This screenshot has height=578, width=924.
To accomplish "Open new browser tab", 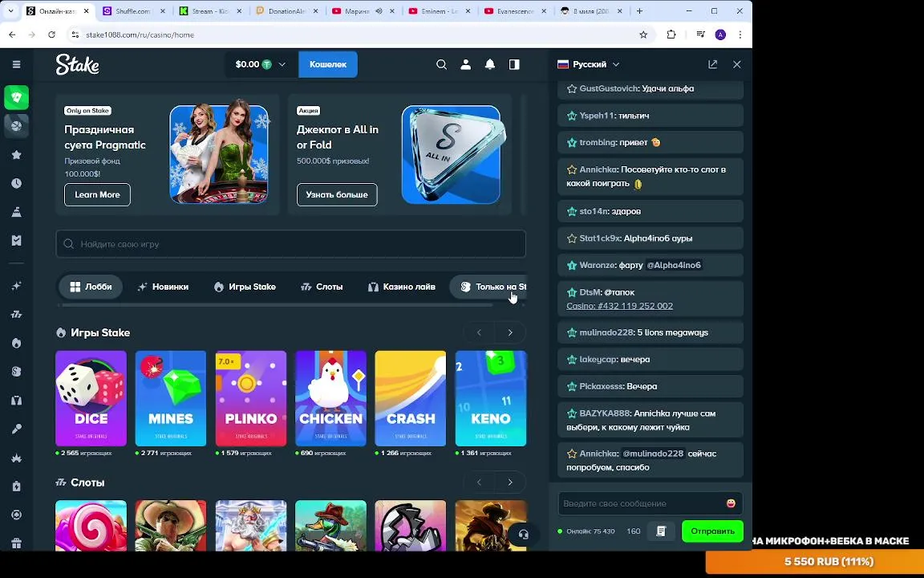I will pyautogui.click(x=639, y=11).
